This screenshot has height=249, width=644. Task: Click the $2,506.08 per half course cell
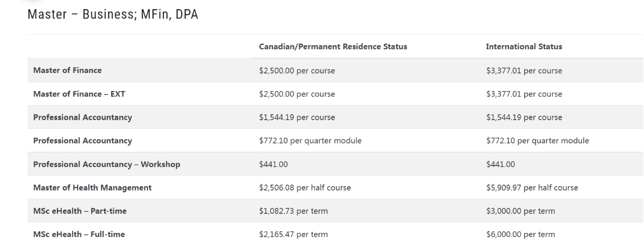(305, 188)
